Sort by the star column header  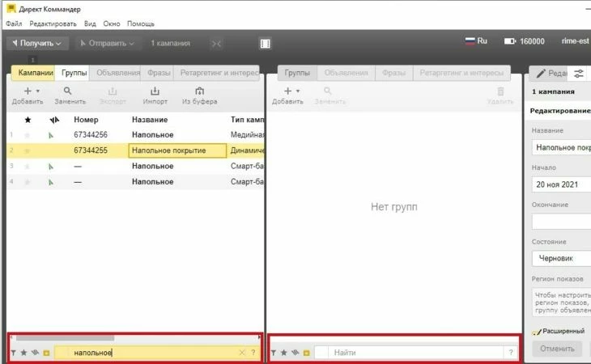coord(28,120)
